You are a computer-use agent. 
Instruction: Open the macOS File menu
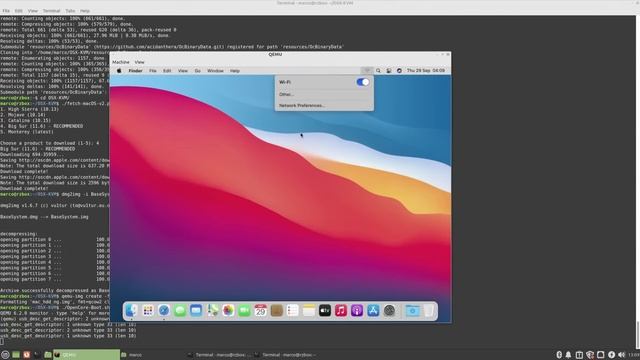point(153,71)
